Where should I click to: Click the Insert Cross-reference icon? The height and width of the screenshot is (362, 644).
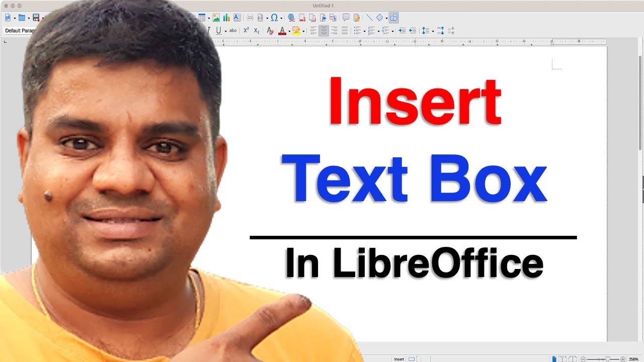(x=333, y=18)
